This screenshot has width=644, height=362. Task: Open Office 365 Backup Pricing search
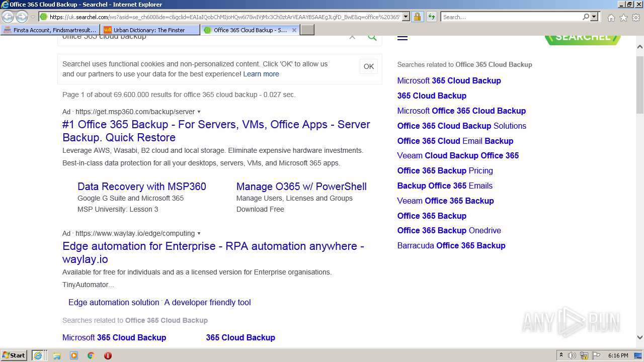click(445, 170)
